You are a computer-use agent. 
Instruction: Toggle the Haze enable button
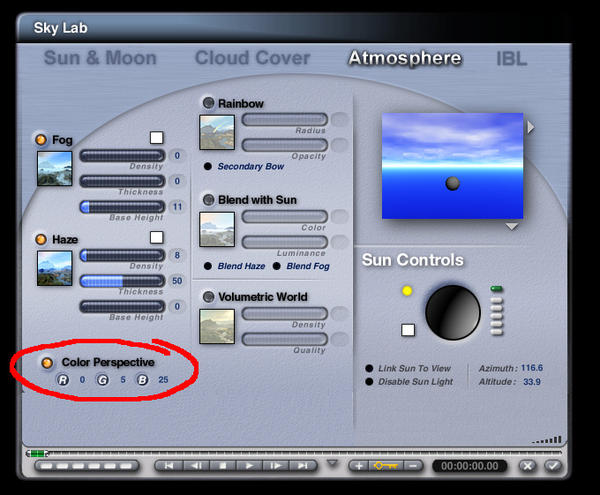click(x=41, y=239)
